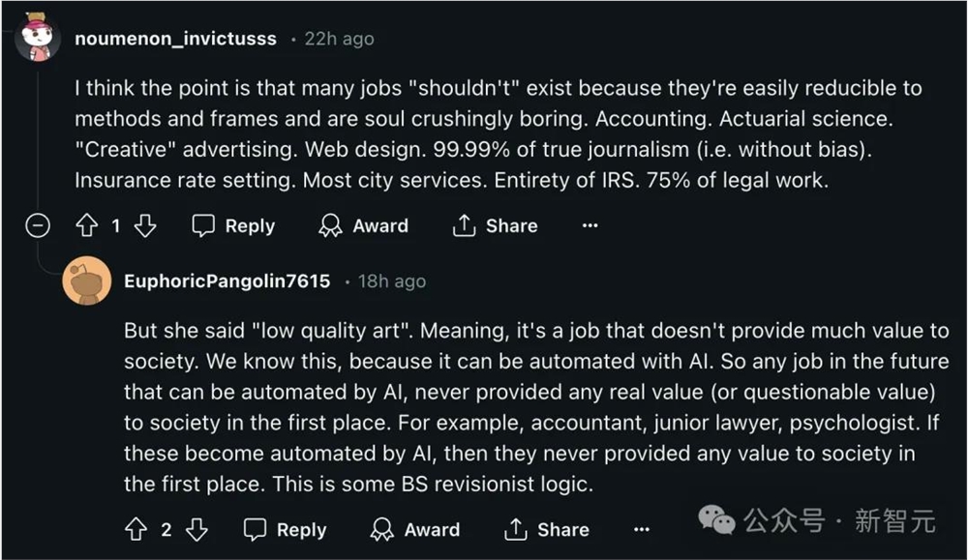The image size is (968, 560).
Task: Collapse the noumenon_invictusss comment thread
Action: click(x=37, y=226)
